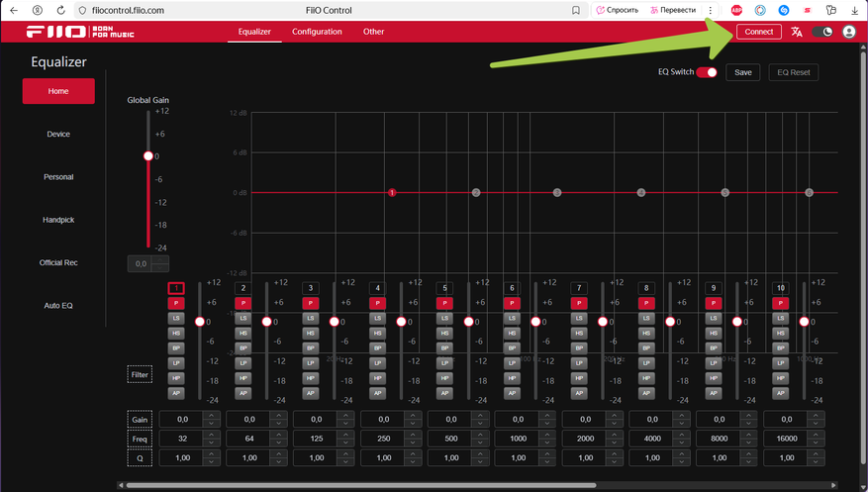Open the Device section in sidebar
868x492 pixels.
pyautogui.click(x=58, y=134)
